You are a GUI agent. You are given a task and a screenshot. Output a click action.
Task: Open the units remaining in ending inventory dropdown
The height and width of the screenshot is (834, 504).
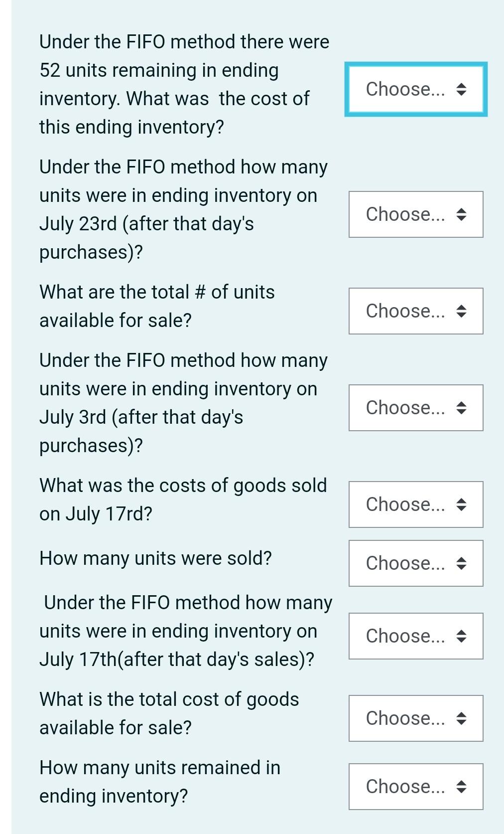(415, 787)
